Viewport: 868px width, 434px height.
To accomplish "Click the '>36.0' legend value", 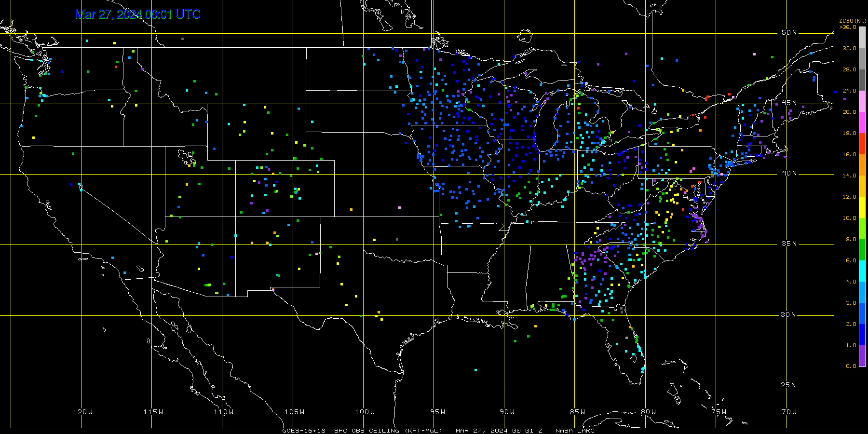I will point(848,27).
